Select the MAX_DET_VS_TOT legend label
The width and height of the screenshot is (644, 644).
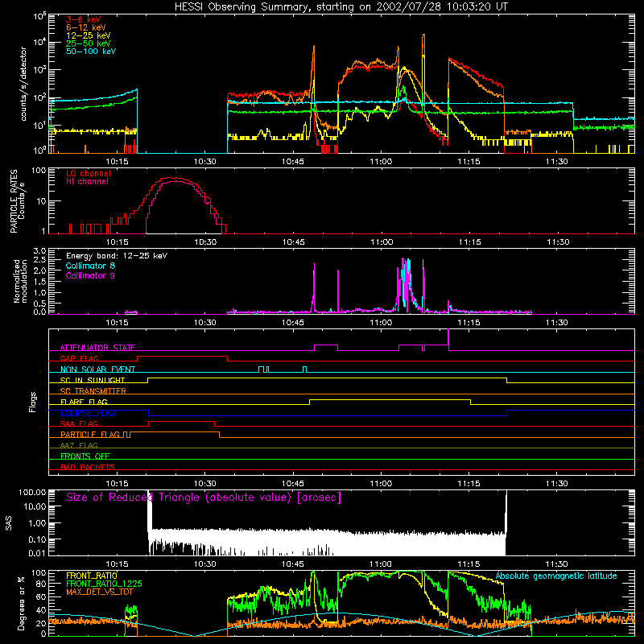pyautogui.click(x=100, y=592)
